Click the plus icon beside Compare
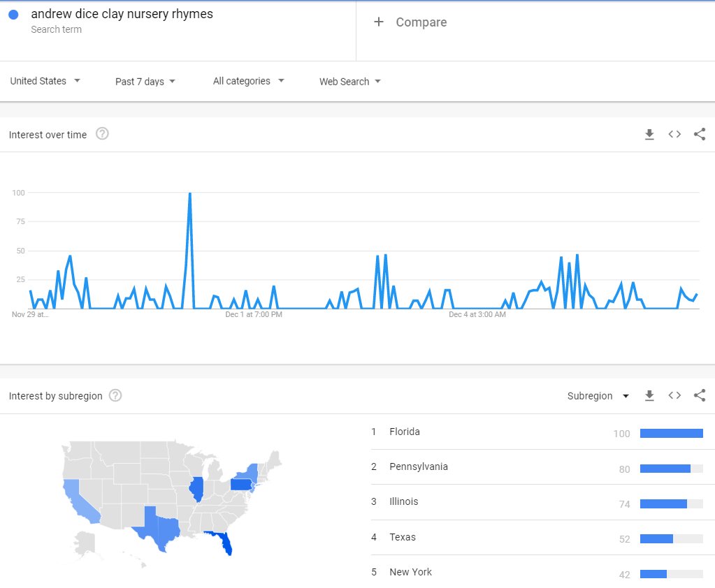This screenshot has width=715, height=588. click(x=379, y=22)
